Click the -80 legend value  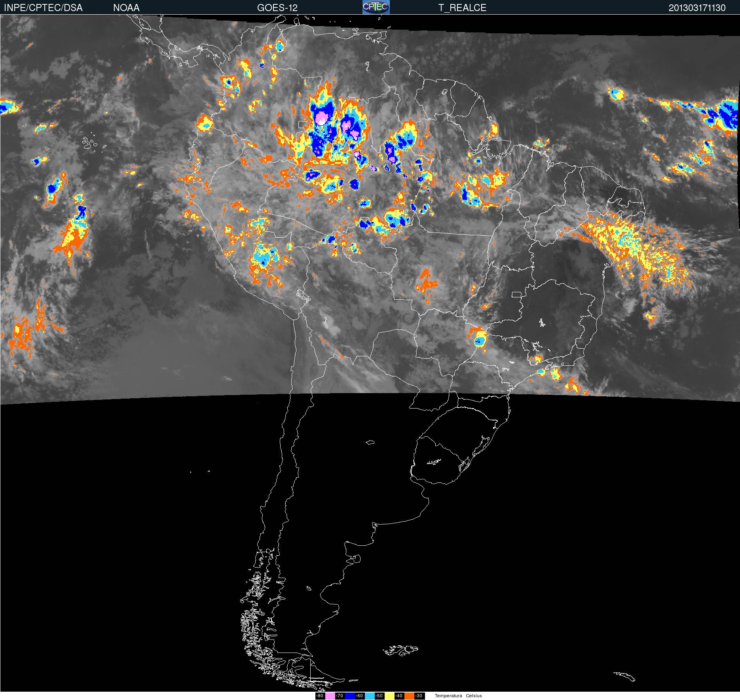pos(320,696)
